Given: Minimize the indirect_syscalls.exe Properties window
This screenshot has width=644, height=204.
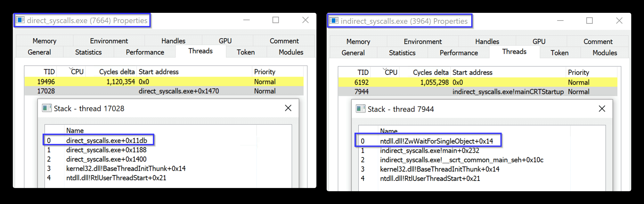Looking at the screenshot, I should pos(560,21).
